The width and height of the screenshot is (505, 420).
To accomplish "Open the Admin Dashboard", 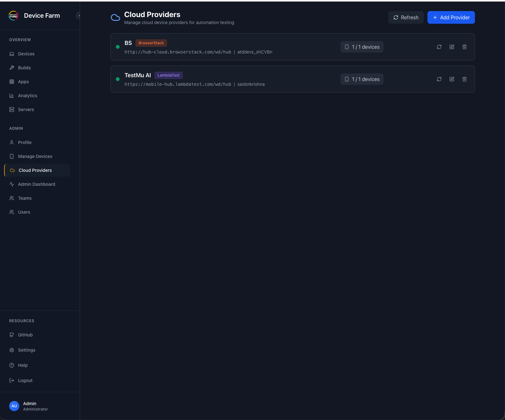I will pos(36,184).
